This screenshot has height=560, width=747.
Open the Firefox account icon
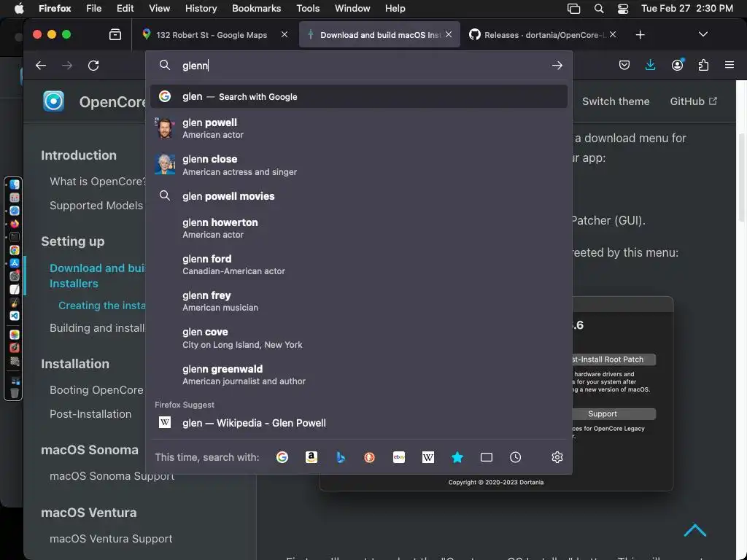(x=677, y=65)
